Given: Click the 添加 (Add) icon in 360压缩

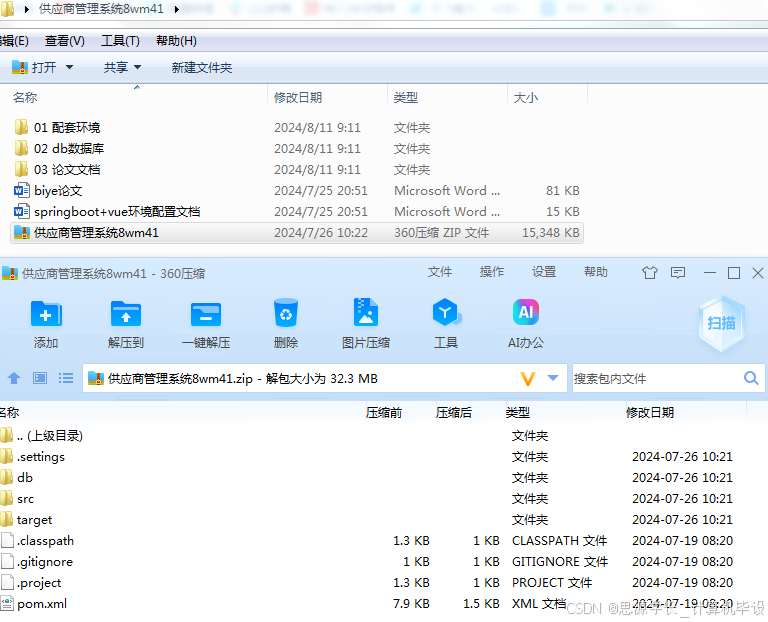Looking at the screenshot, I should (46, 313).
